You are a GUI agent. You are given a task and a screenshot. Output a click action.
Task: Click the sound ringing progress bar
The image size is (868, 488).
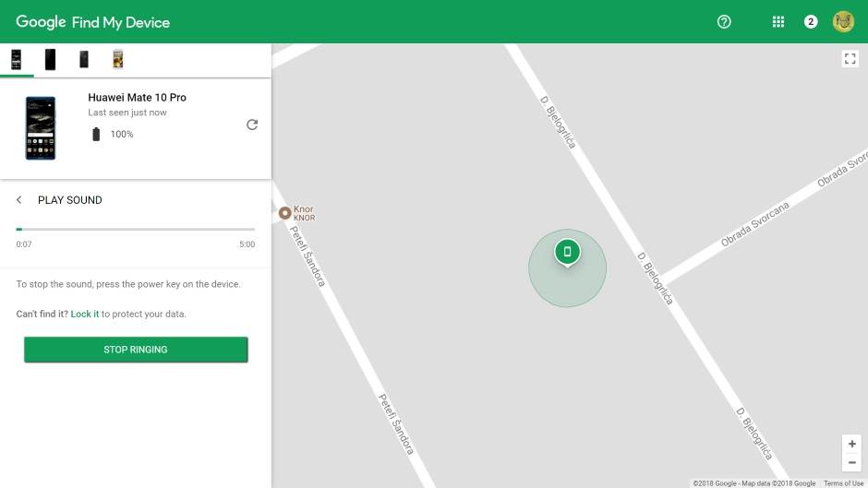pos(136,229)
